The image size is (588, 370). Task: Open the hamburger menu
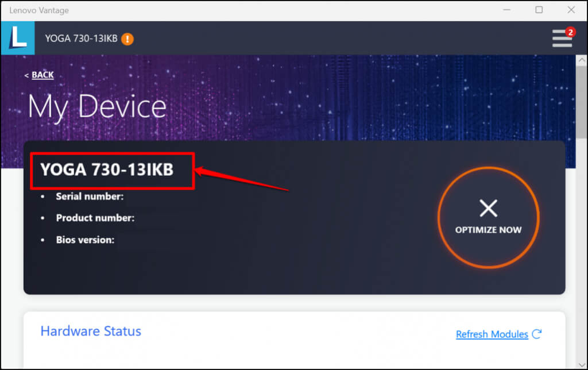pyautogui.click(x=562, y=38)
